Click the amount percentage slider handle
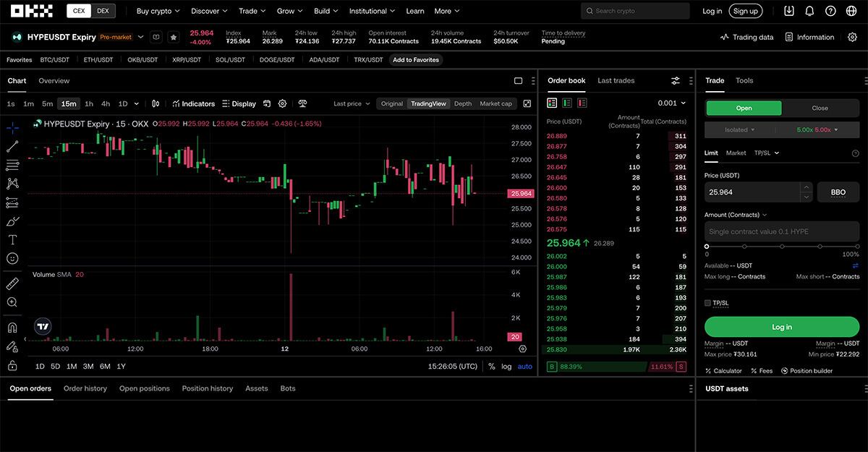 [707, 247]
